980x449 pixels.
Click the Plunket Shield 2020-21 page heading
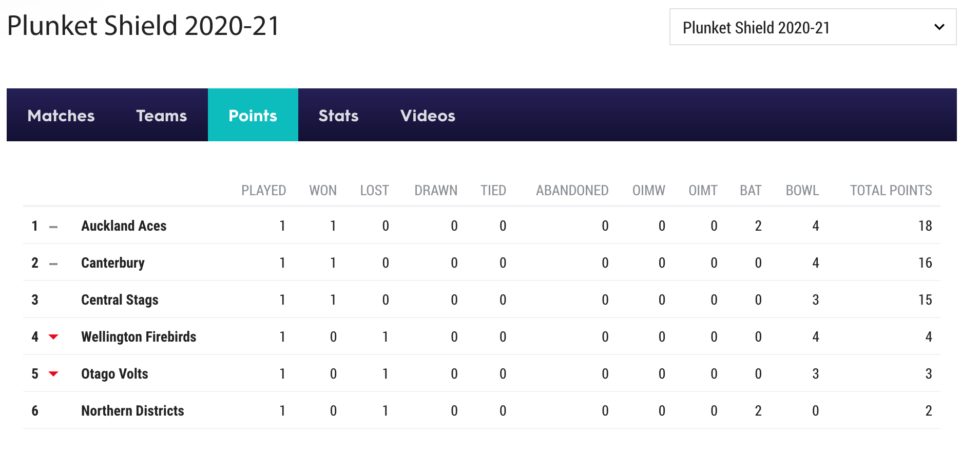pos(143,26)
